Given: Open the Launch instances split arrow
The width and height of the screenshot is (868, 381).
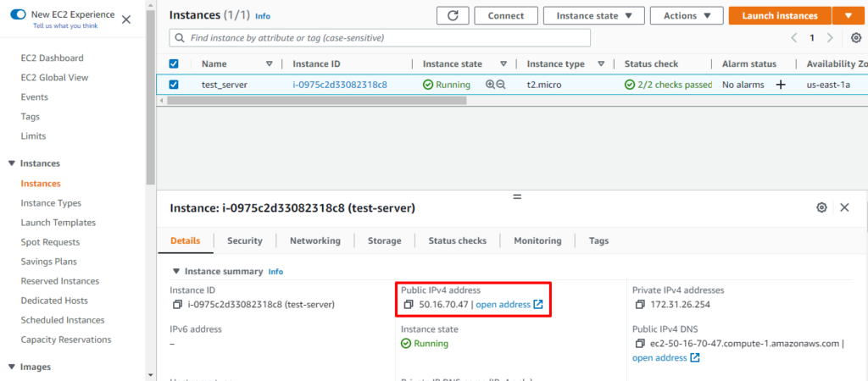Looking at the screenshot, I should (x=848, y=15).
